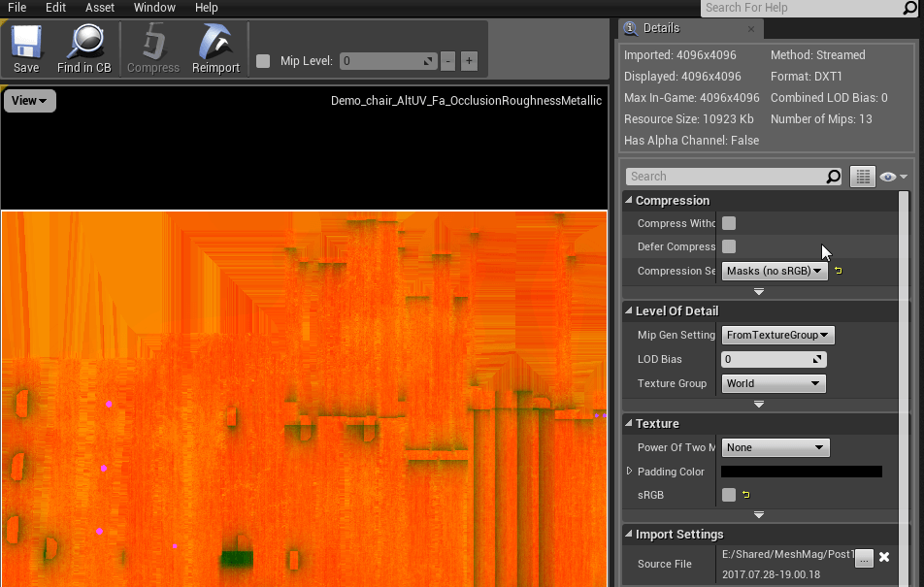Click Find in CB magnifier icon
The height and width of the screenshot is (587, 924).
point(84,44)
